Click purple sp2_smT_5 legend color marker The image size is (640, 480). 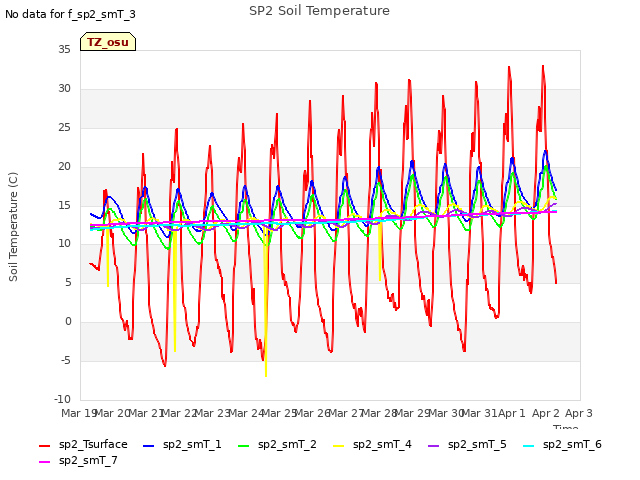(433, 446)
